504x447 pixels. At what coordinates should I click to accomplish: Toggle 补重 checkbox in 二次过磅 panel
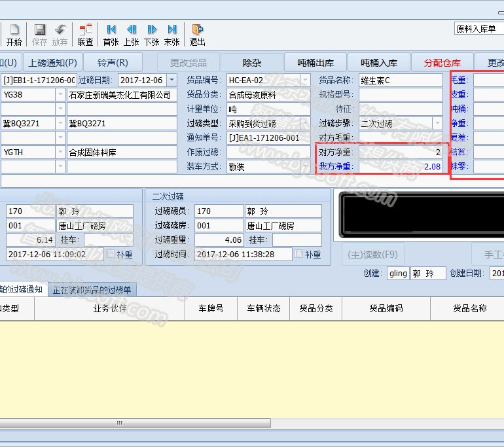coord(298,254)
